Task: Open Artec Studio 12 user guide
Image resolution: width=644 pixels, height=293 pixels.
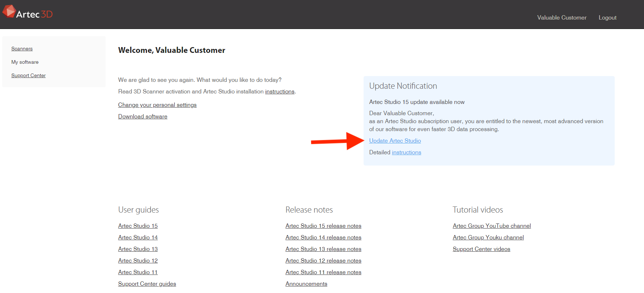Action: (138, 261)
